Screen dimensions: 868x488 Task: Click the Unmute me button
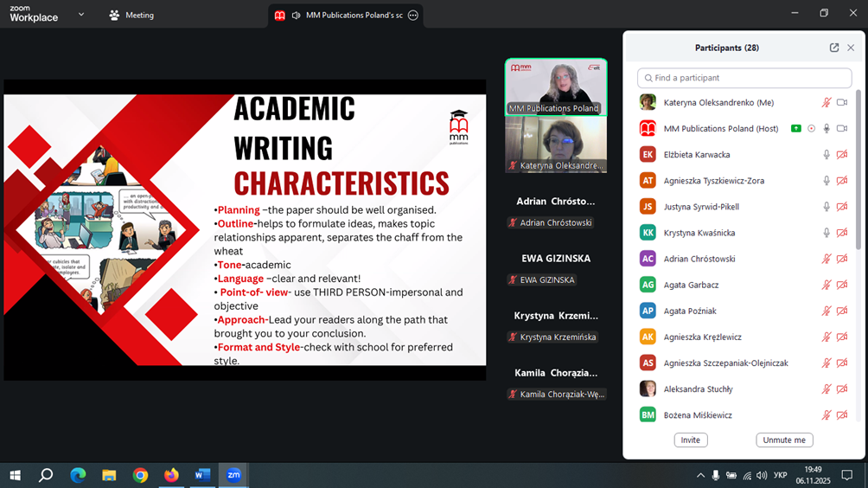click(x=784, y=440)
